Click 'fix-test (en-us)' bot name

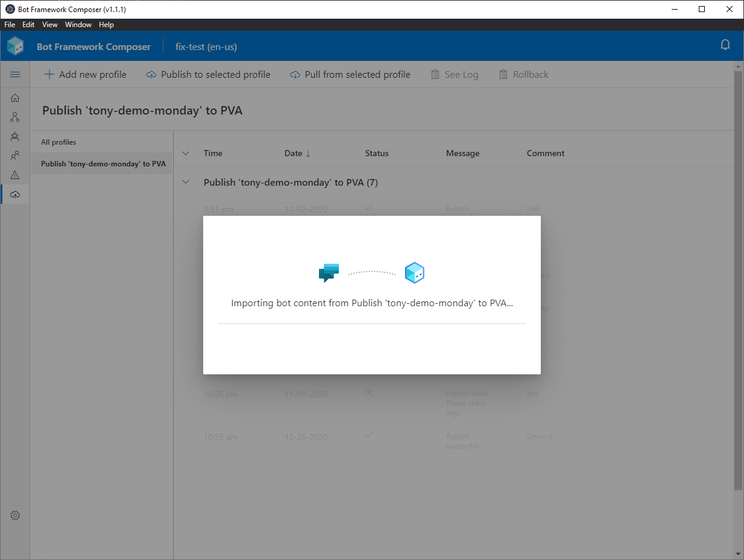tap(206, 46)
